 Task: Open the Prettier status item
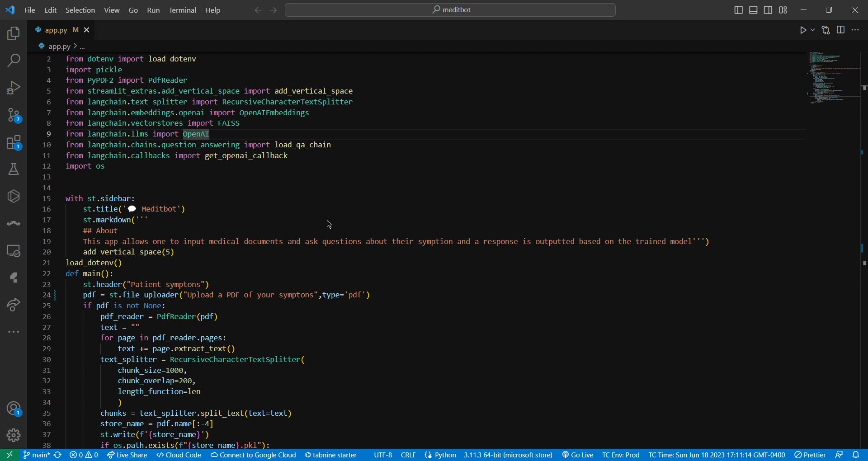tap(810, 455)
